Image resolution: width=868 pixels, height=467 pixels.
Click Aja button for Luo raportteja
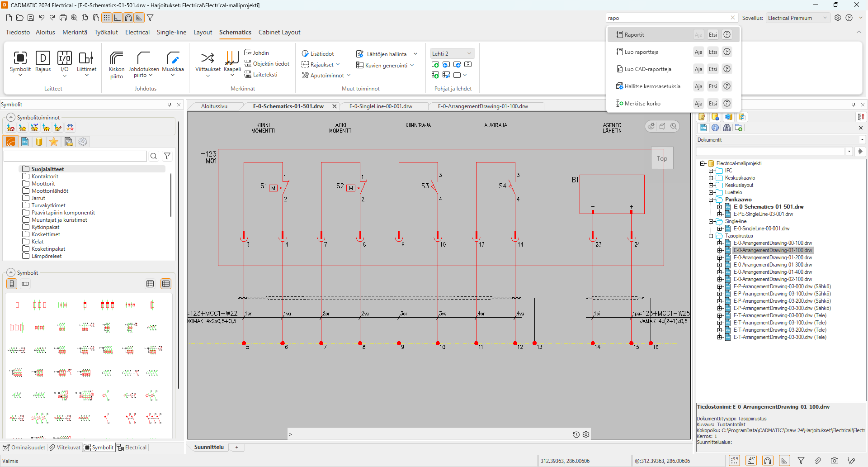[x=698, y=52]
